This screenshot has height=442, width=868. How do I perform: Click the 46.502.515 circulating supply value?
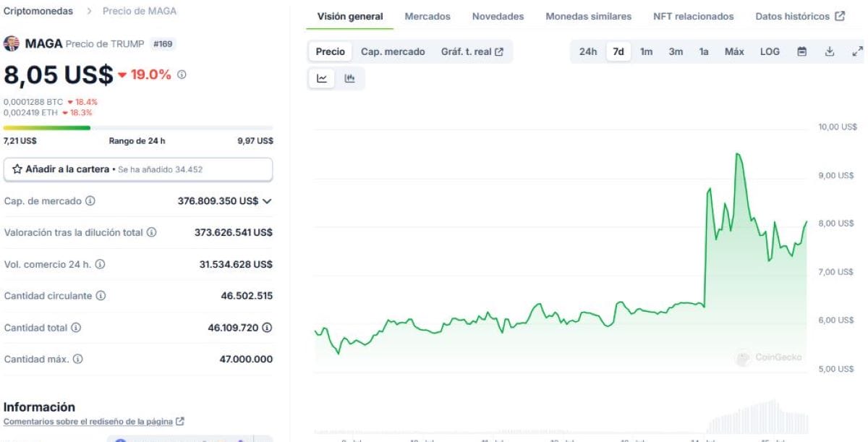coord(247,296)
